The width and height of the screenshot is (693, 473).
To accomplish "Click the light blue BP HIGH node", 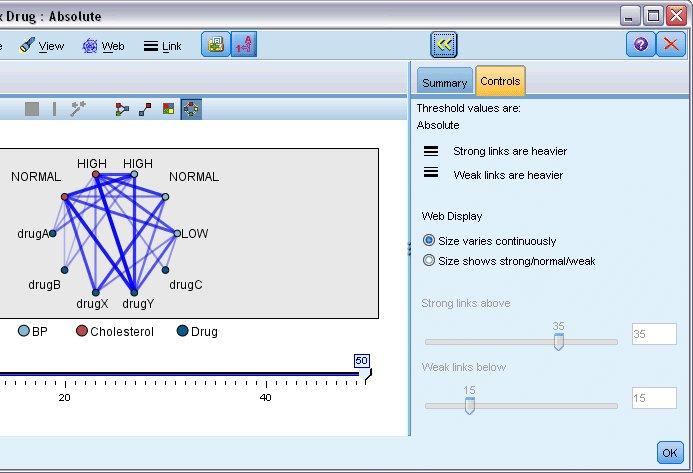I will click(x=134, y=174).
